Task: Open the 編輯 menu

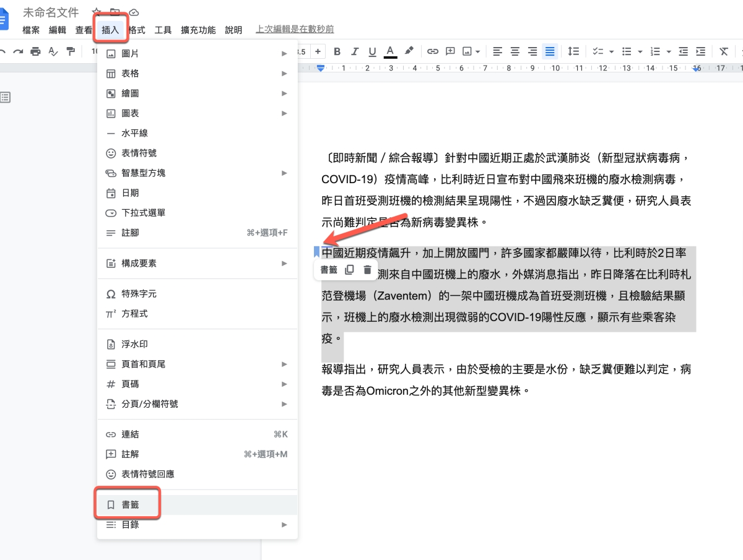Action: click(x=58, y=30)
